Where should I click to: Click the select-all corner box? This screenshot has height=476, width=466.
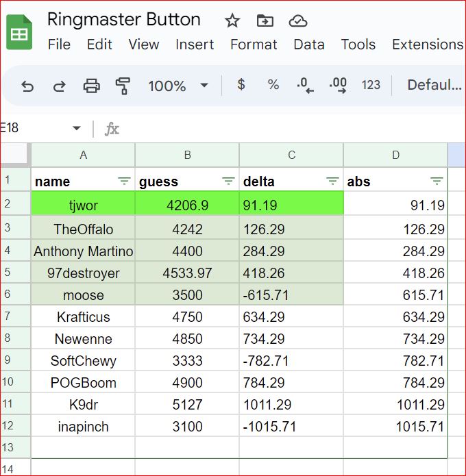pos(15,155)
